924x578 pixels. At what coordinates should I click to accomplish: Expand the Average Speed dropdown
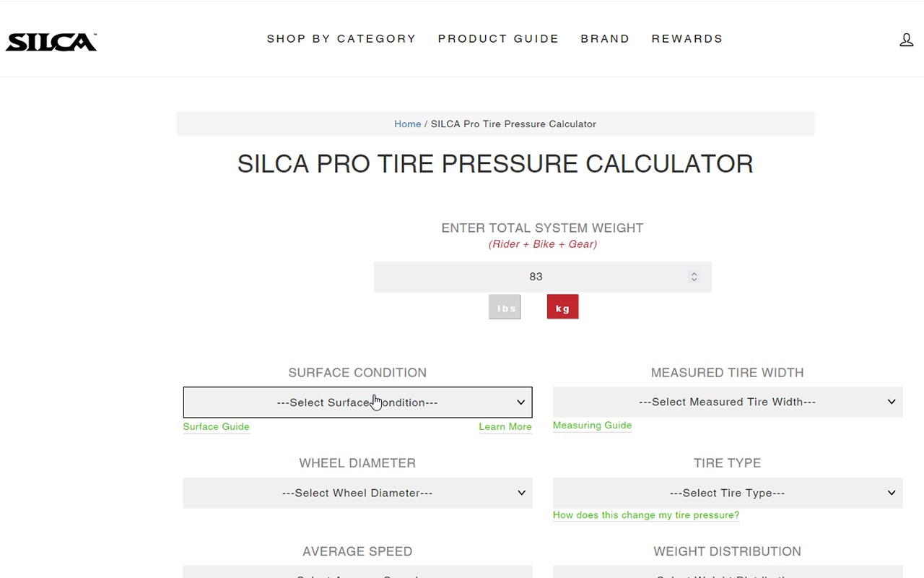[x=357, y=571]
